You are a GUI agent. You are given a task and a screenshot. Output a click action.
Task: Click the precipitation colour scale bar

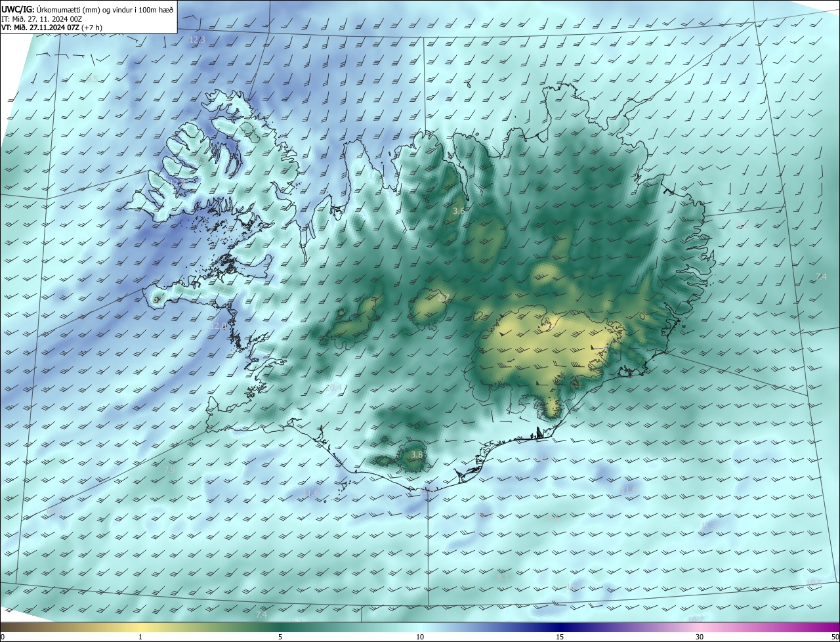click(420, 627)
